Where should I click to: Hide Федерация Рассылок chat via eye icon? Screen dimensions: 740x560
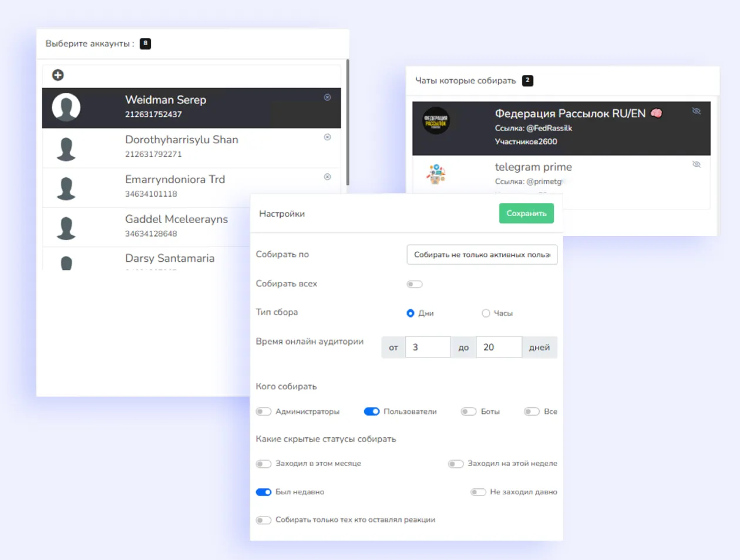point(697,111)
